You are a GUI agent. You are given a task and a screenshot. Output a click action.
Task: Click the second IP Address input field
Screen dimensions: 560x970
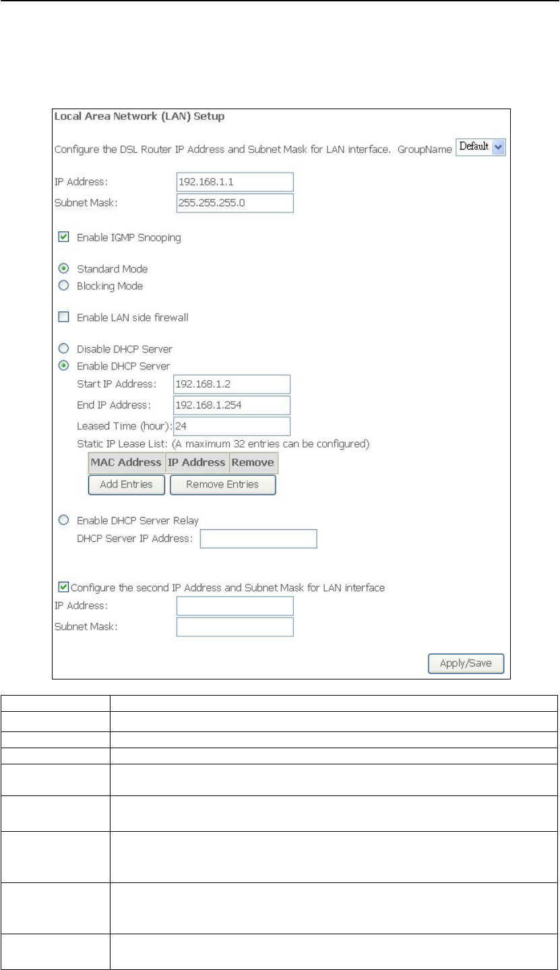(235, 606)
